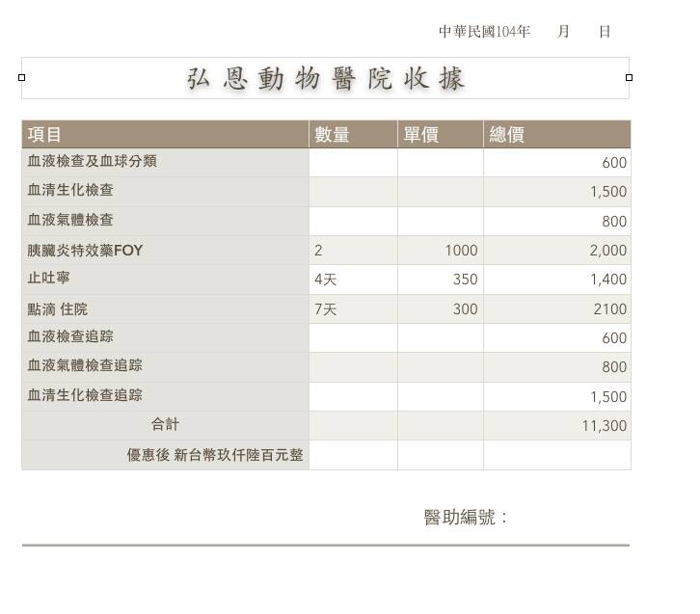The height and width of the screenshot is (614, 700).
Task: Click the quantity cell 2 for FOY
Action: click(x=353, y=251)
